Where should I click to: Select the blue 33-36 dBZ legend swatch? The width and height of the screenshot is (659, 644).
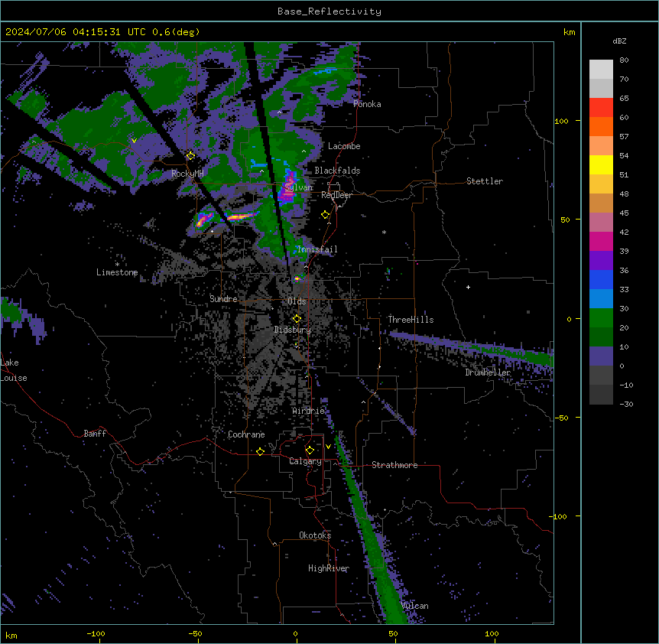coord(601,279)
